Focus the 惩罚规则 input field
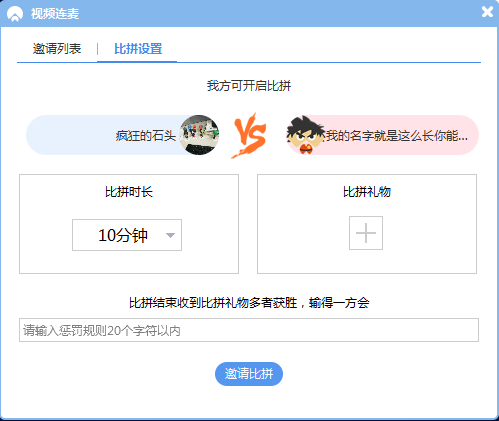This screenshot has width=499, height=421. tap(249, 330)
